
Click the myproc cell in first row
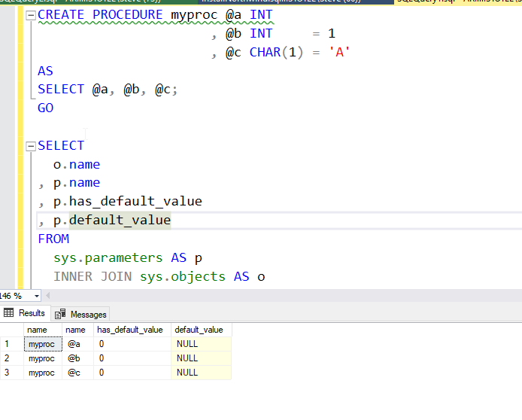[x=41, y=344]
